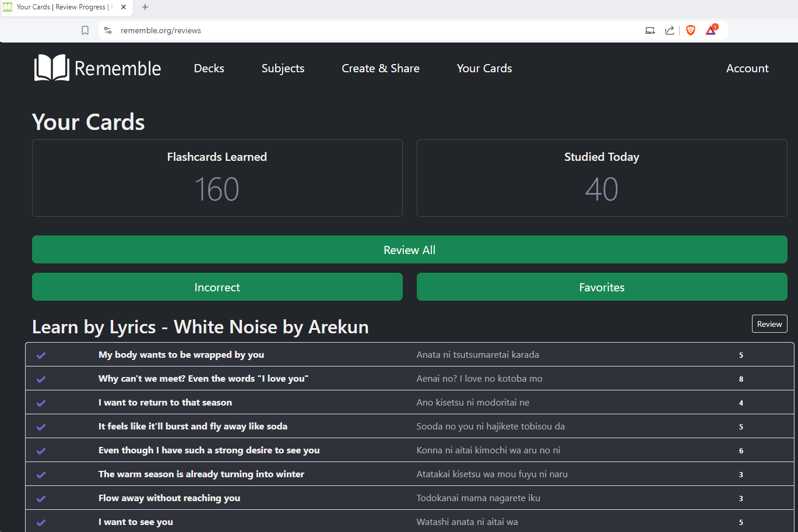Click "Aenai no? I love no kotoba mo"
The height and width of the screenshot is (532, 798).
pos(479,378)
